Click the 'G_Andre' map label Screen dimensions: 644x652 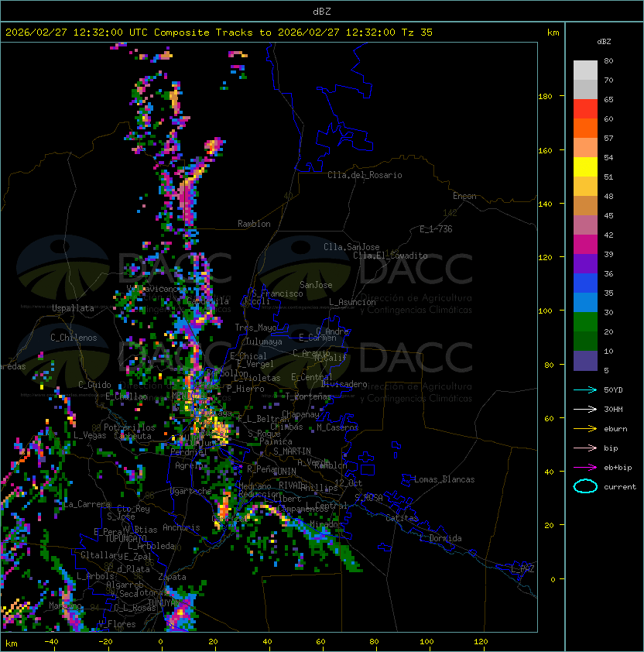coord(332,331)
